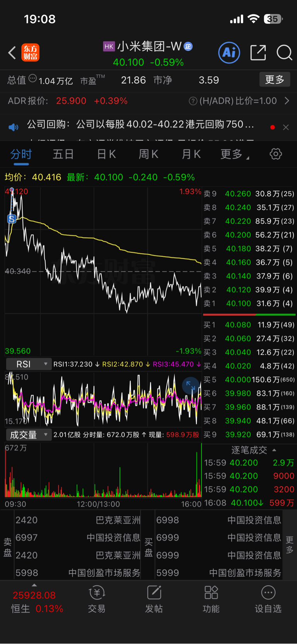Tap the 企 badge next to stock name
Screen dimensions: 297x644
click(x=188, y=46)
